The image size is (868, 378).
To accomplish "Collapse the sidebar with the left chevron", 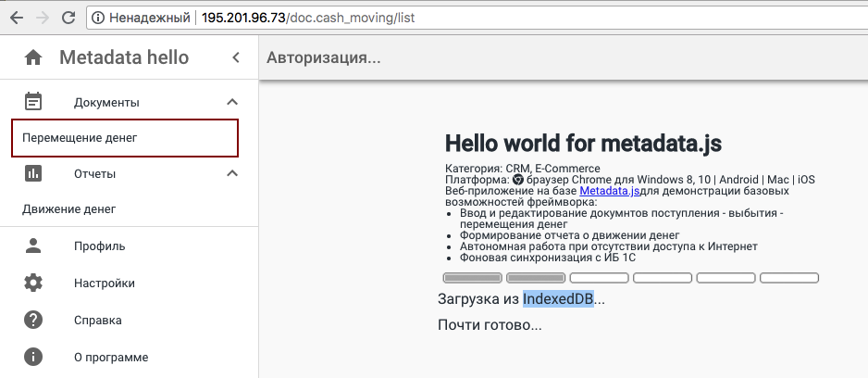I will tap(236, 57).
